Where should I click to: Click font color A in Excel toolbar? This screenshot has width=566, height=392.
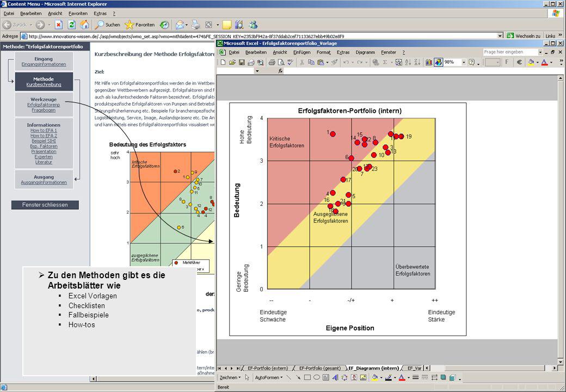[x=545, y=62]
